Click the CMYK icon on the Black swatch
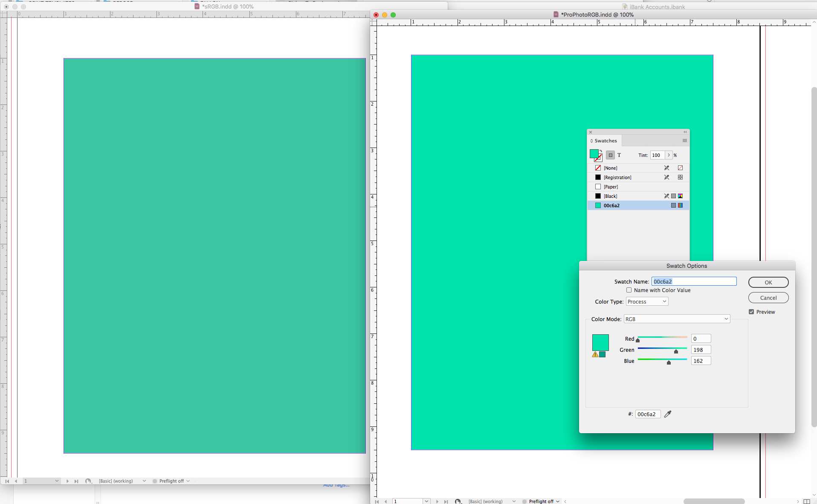Screen dimensions: 817x504 coord(680,196)
